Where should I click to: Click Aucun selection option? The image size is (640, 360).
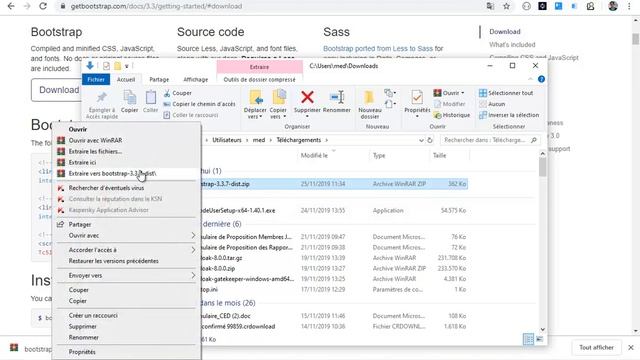tap(492, 104)
